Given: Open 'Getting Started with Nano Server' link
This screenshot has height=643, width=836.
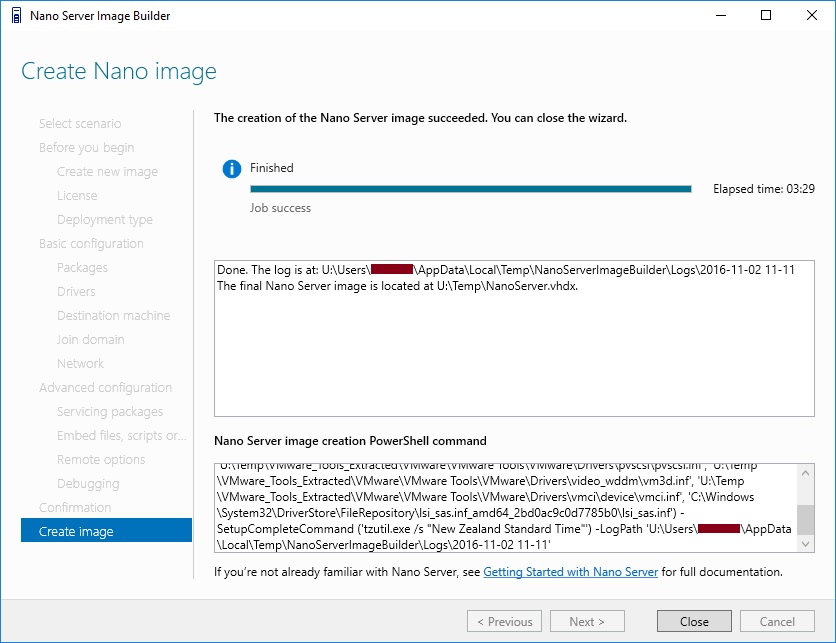Looking at the screenshot, I should (x=570, y=572).
